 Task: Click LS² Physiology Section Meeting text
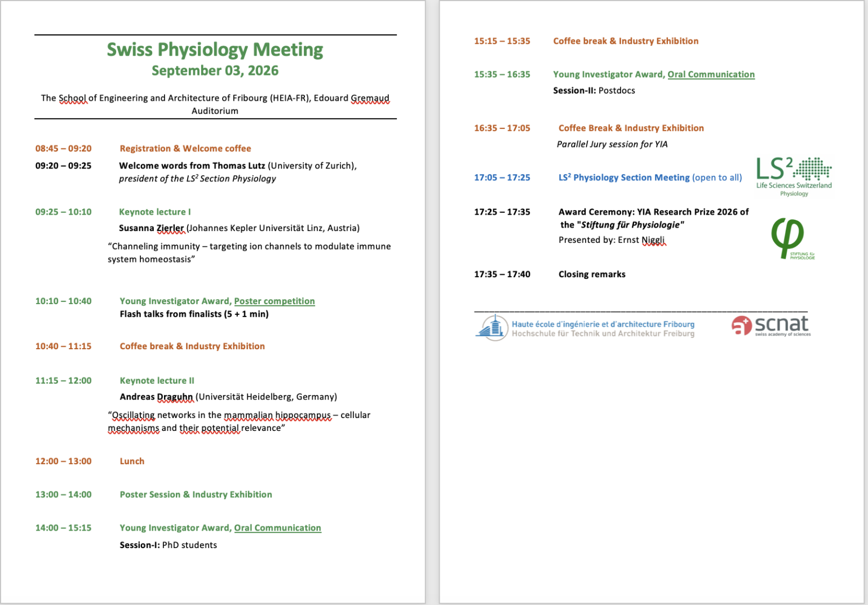[x=624, y=177]
